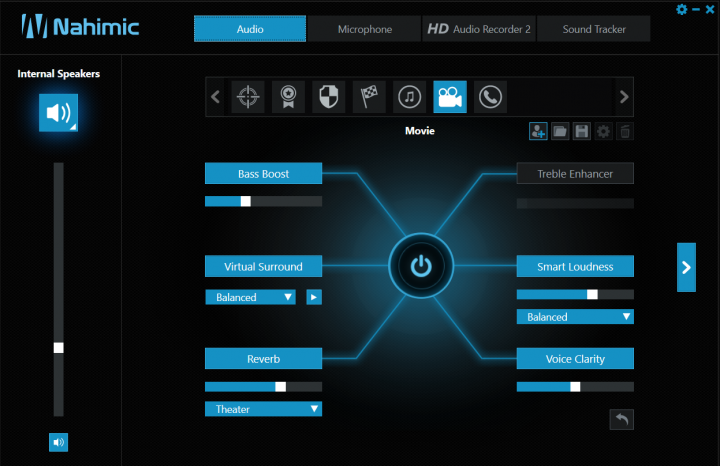Select the shield profile icon
This screenshot has height=466, width=720.
329,97
